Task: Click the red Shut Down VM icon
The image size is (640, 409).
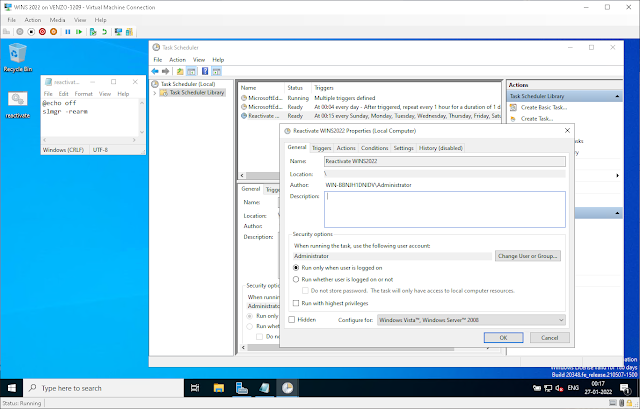Action: 42,31
